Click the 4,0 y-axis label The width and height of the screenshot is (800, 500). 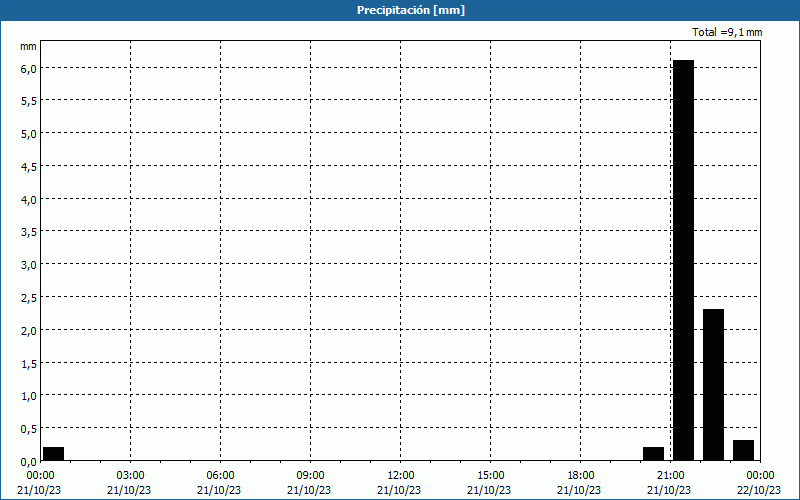pos(29,200)
